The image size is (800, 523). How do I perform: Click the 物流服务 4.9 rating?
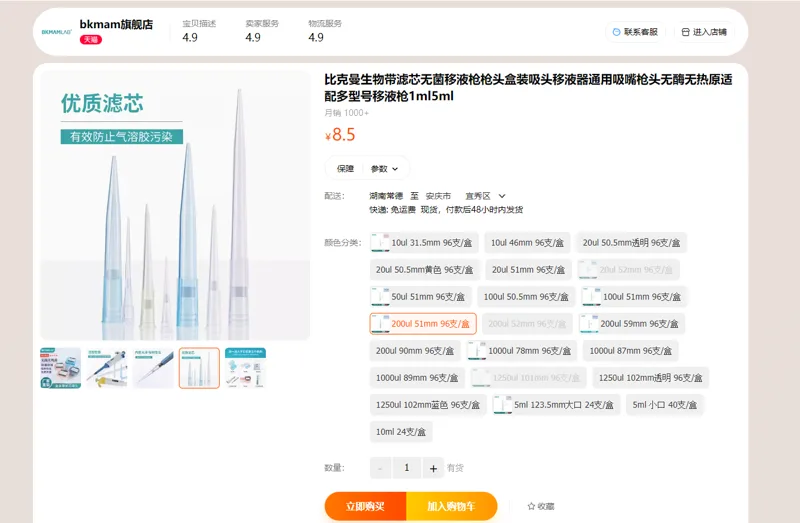(325, 31)
